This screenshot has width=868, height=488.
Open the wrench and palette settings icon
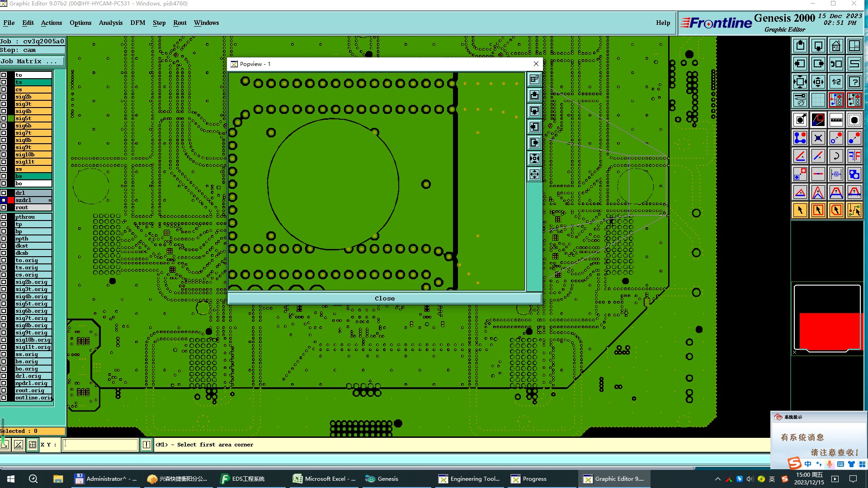tap(800, 100)
